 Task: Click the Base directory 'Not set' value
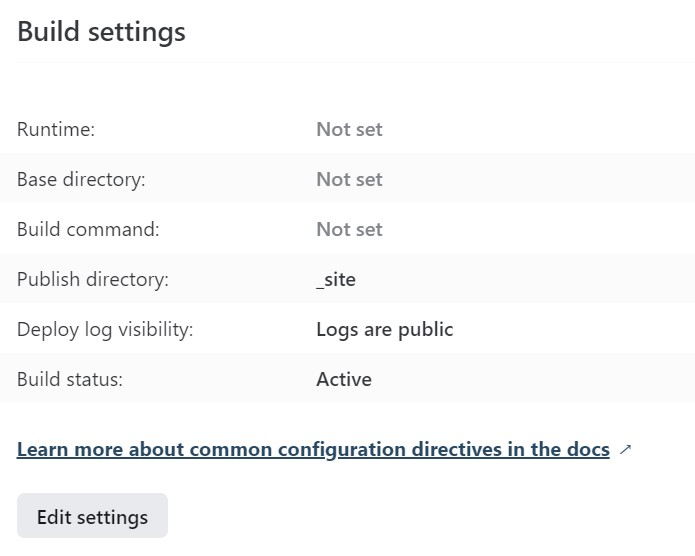(x=349, y=180)
